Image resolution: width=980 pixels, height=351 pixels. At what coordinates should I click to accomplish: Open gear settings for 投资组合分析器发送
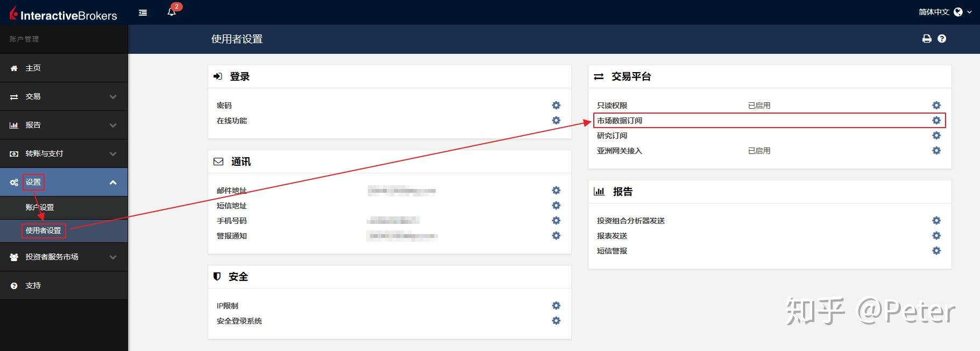pos(936,221)
